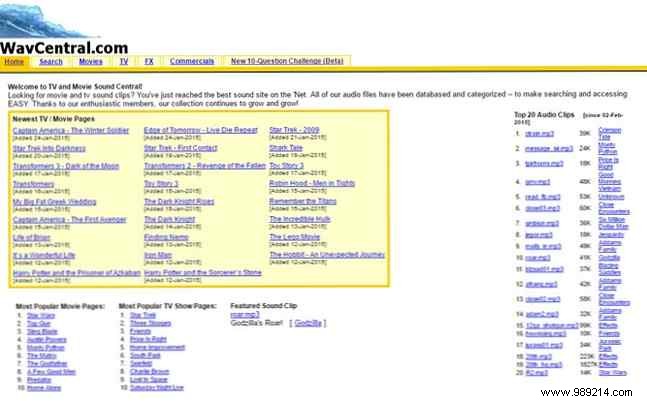Open Edge of Tomorrow - Live Die Repeat

(x=201, y=130)
